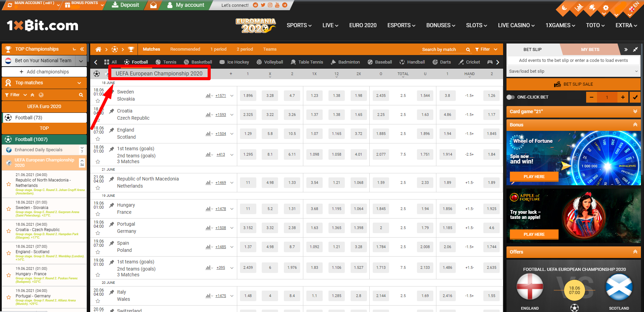This screenshot has height=312, width=644.
Task: Toggle the ONE-CLICK BET switch
Action: pyautogui.click(x=511, y=97)
